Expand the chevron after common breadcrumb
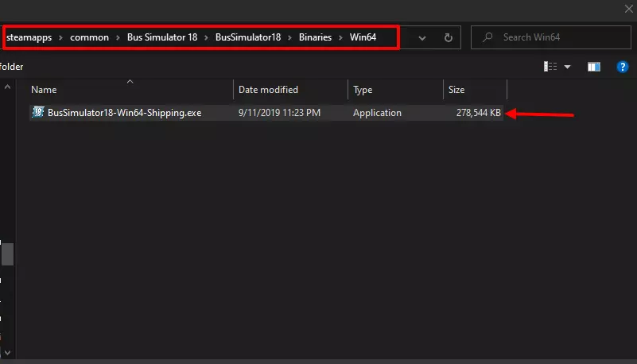This screenshot has height=364, width=637. (118, 37)
